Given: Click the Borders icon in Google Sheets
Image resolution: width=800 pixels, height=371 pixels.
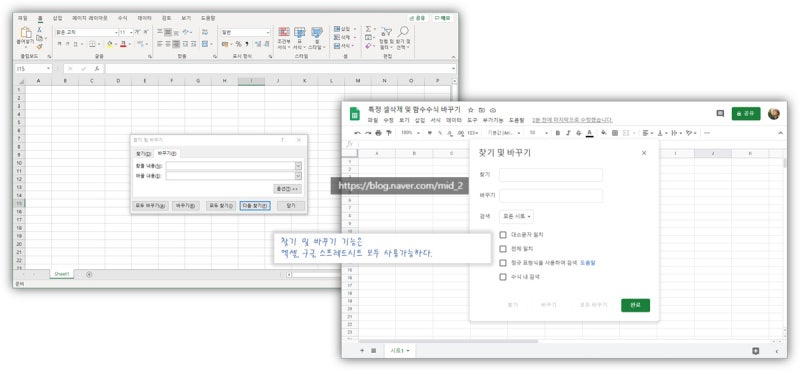Looking at the screenshot, I should [615, 133].
